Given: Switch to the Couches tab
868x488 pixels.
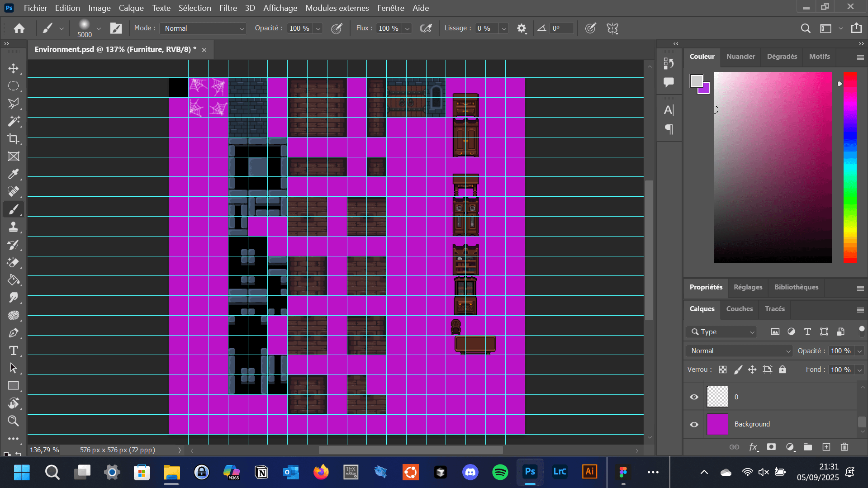Looking at the screenshot, I should tap(739, 309).
